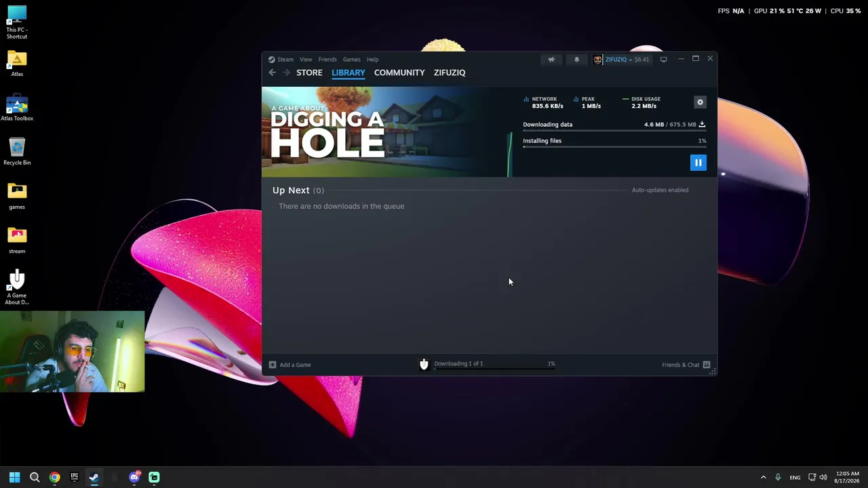Click the Downloading data label
Viewport: 868px width, 488px height.
[547, 125]
